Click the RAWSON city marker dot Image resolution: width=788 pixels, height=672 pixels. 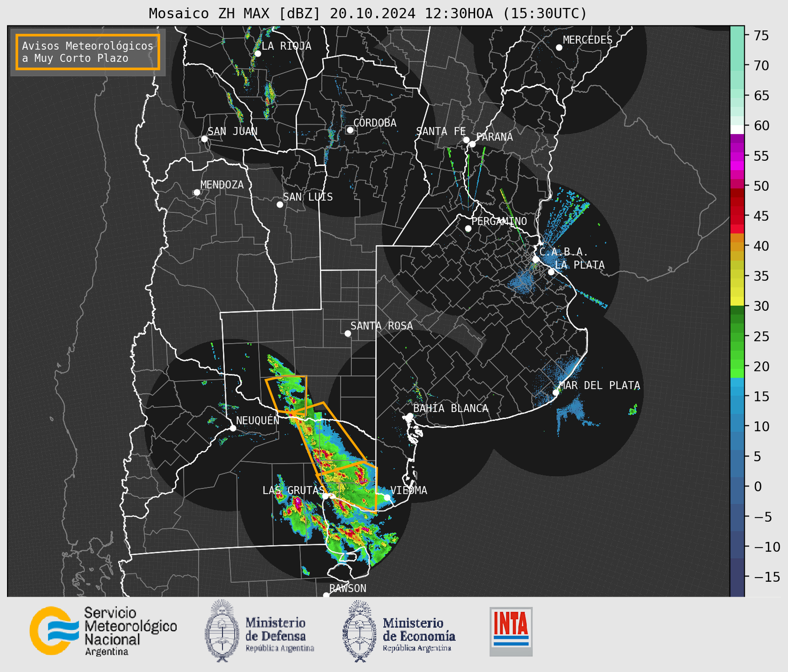tap(326, 595)
